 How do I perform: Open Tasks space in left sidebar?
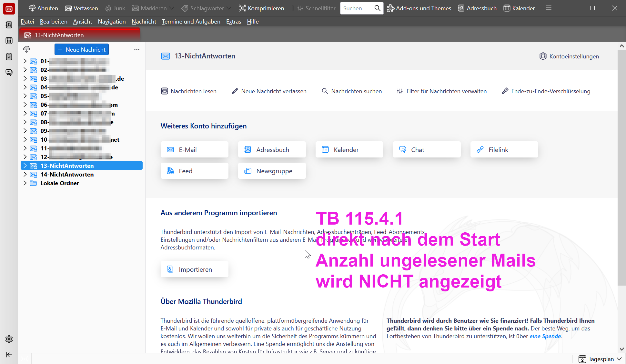9,56
